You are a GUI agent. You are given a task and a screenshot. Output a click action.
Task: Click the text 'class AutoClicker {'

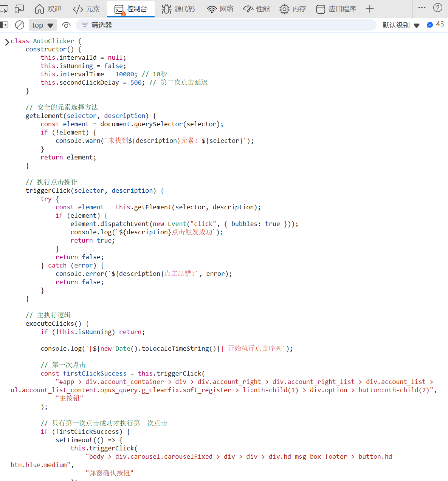(46, 41)
